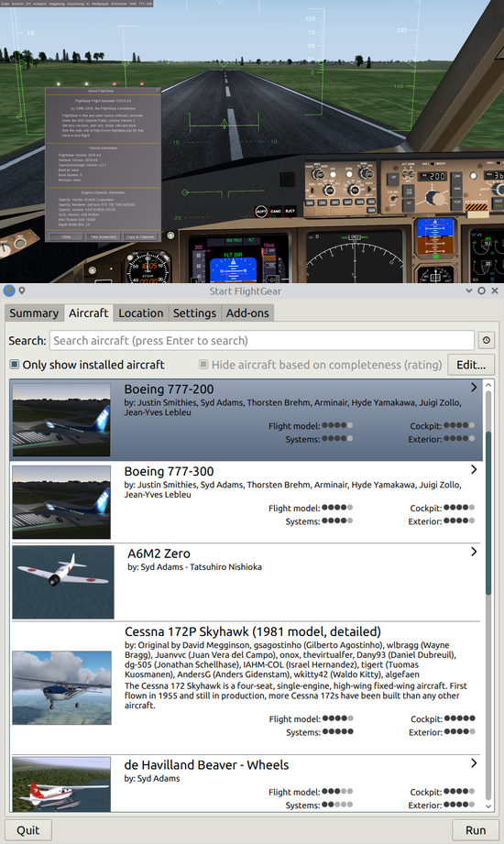Image resolution: width=504 pixels, height=844 pixels.
Task: Click the aircraft list scroll up arrow
Action: tap(488, 386)
